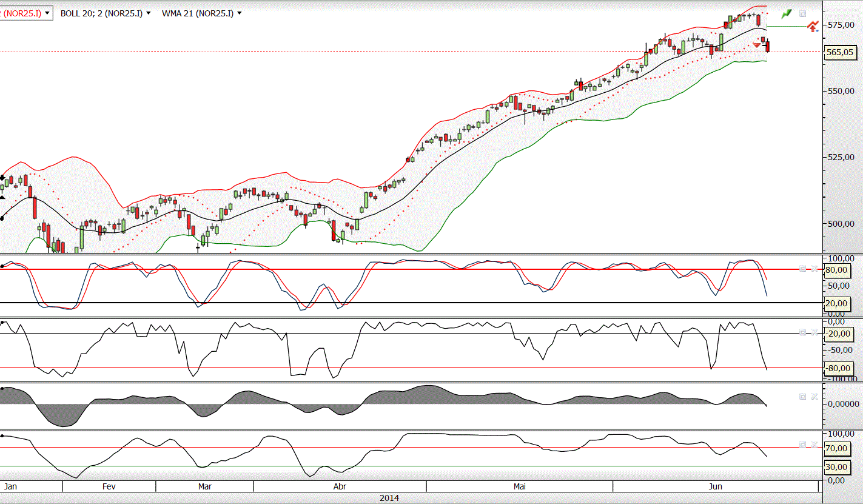Click the 550,00 price axis label
Image resolution: width=863 pixels, height=504 pixels.
(841, 91)
